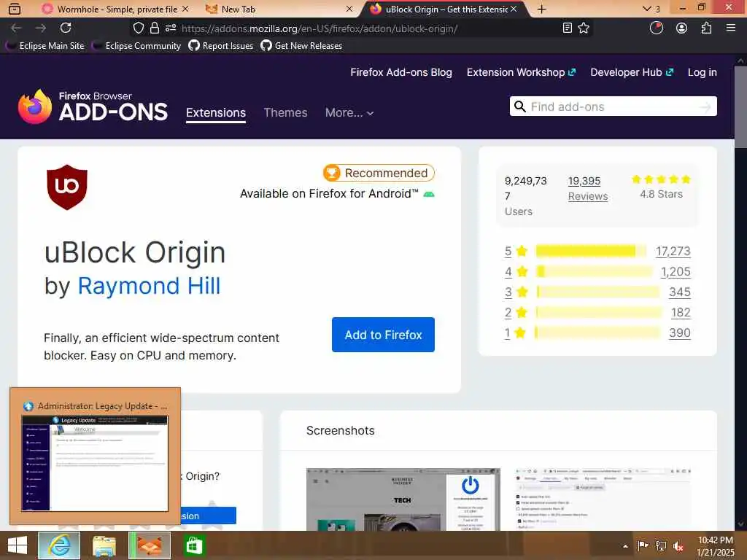747x560 pixels.
Task: Open the 182 two-star reviews count
Action: point(681,312)
